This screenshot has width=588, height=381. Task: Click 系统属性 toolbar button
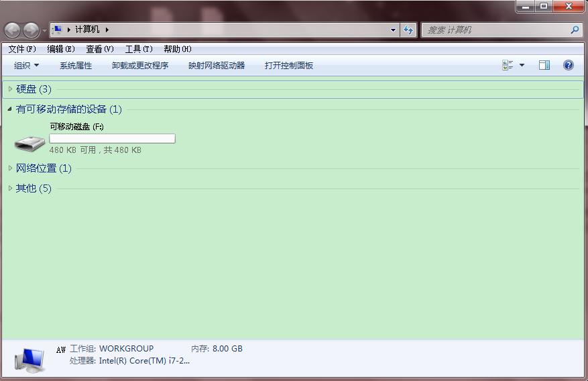(76, 66)
